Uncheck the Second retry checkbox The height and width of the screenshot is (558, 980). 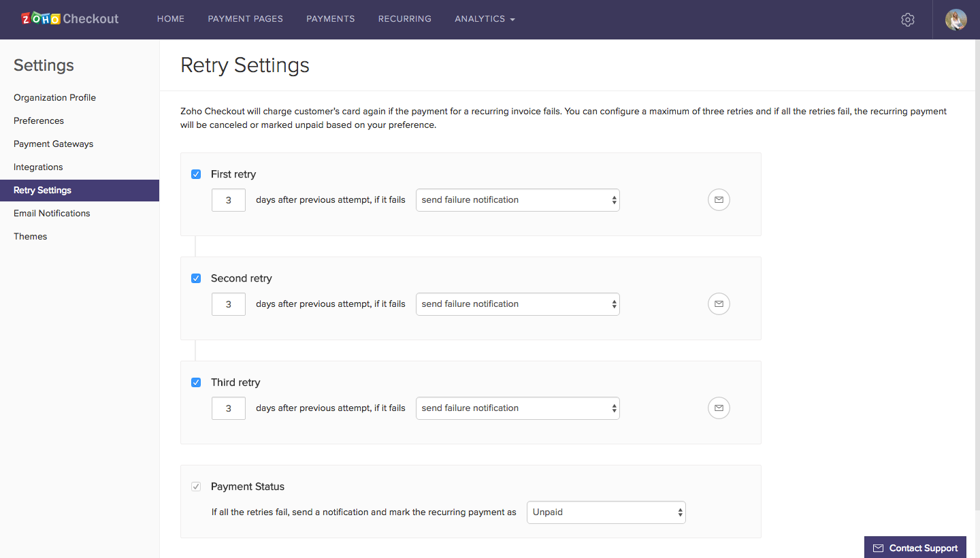[x=196, y=278]
